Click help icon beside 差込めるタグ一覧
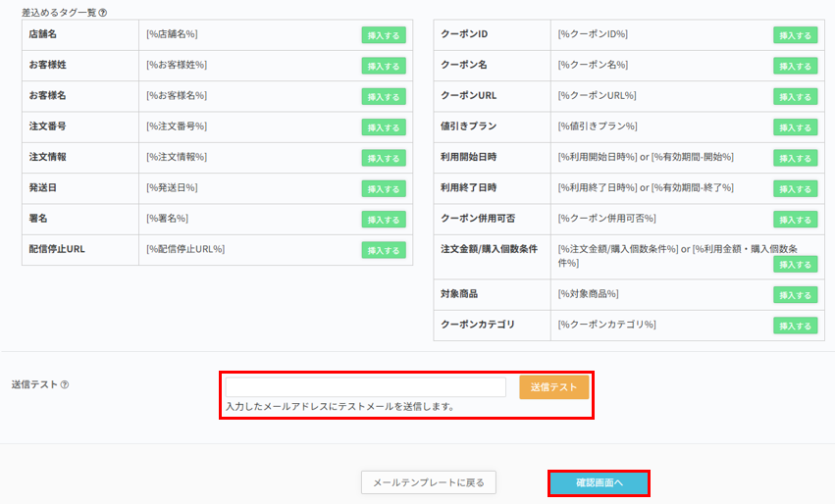Viewport: 835px width, 504px height. point(103,13)
